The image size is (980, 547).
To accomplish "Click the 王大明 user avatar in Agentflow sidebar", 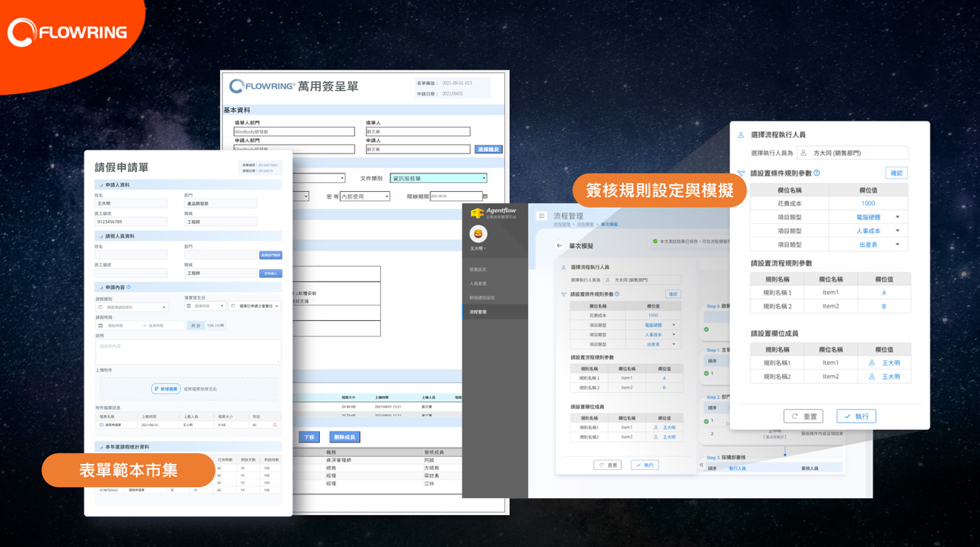I will click(479, 233).
